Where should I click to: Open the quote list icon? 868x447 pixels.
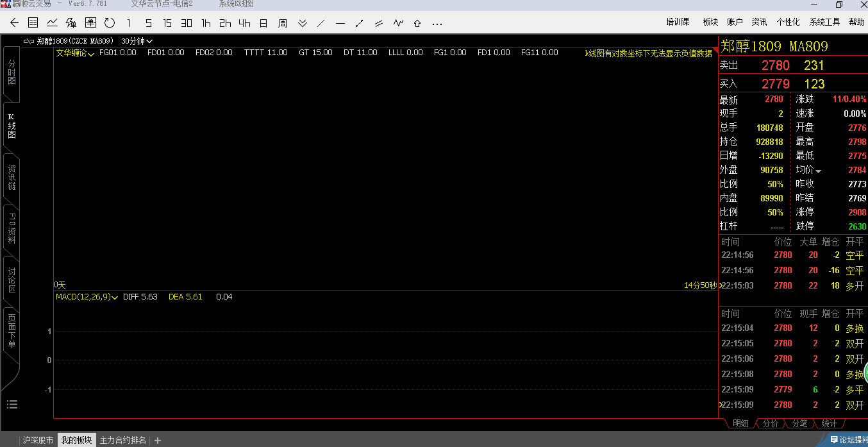point(33,23)
